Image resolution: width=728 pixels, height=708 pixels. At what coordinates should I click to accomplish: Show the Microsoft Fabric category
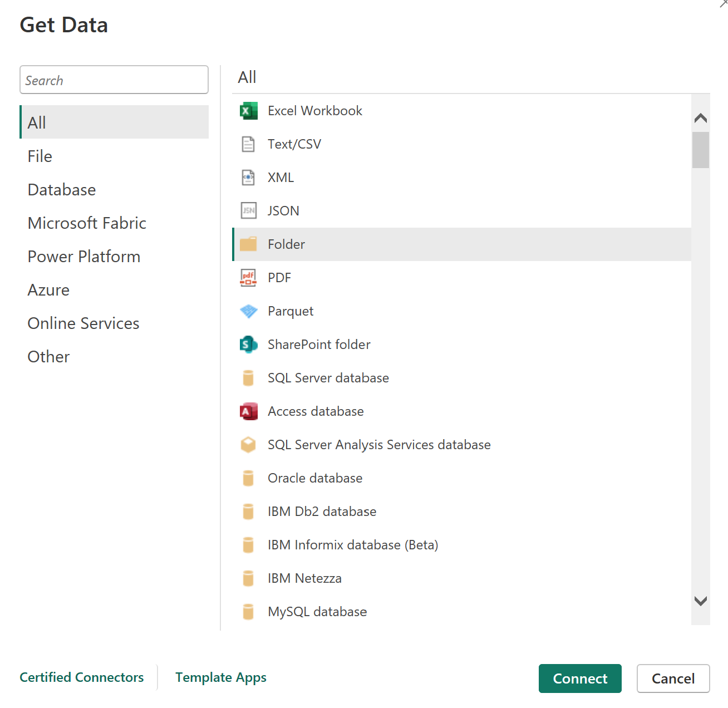[87, 223]
